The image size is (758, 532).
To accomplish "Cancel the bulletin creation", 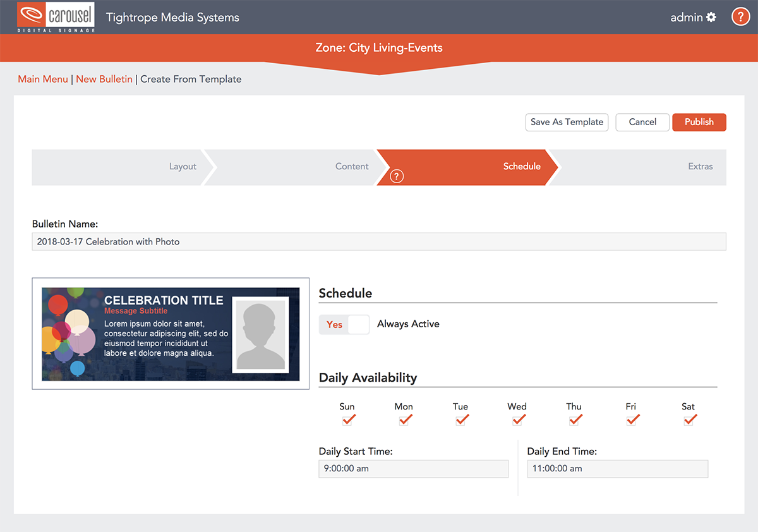I will point(642,122).
